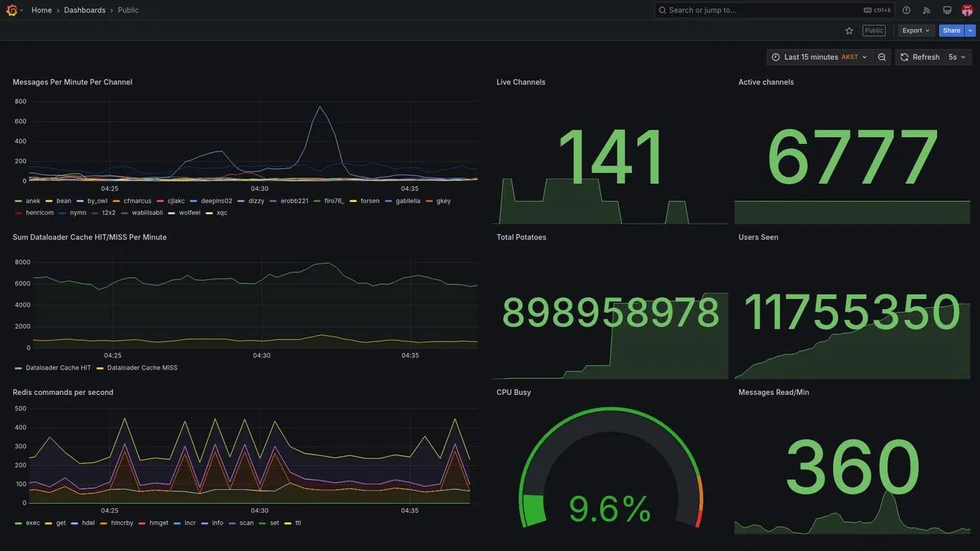This screenshot has height=551, width=980.
Task: Star this dashboard as favorite
Action: point(849,31)
